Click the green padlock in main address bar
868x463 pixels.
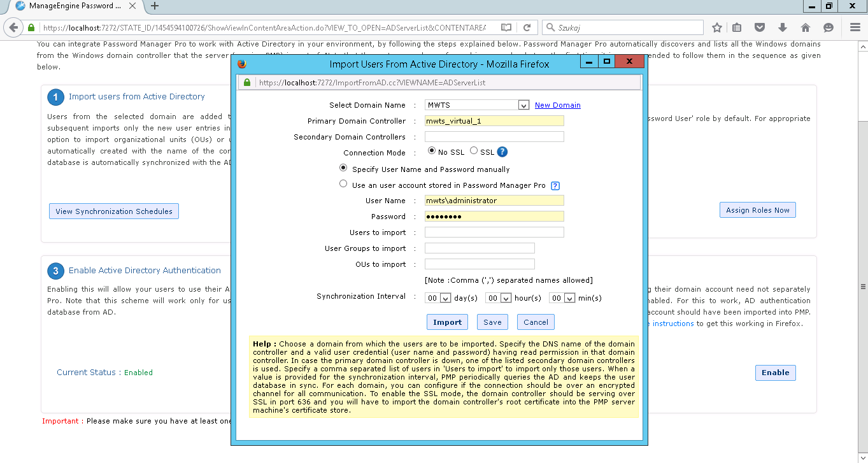click(31, 28)
